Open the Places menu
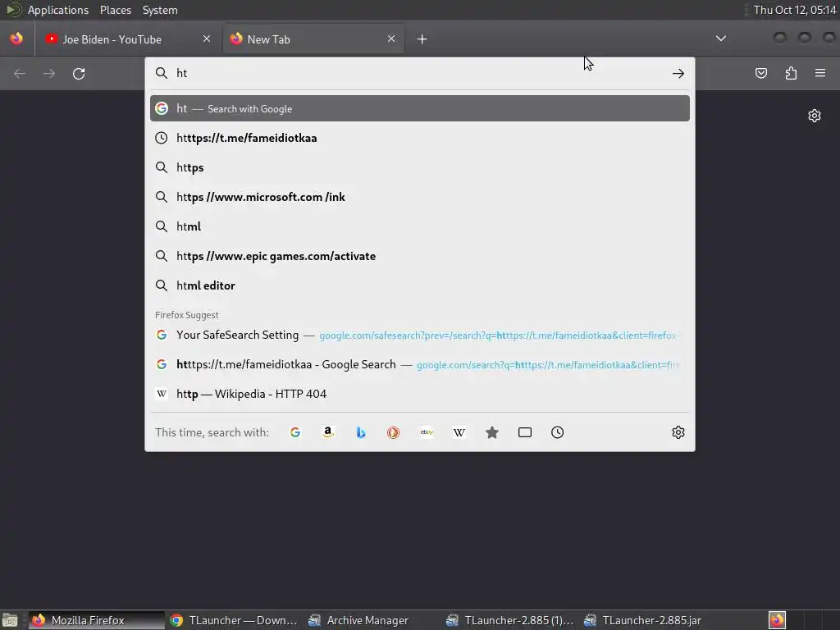 point(116,10)
